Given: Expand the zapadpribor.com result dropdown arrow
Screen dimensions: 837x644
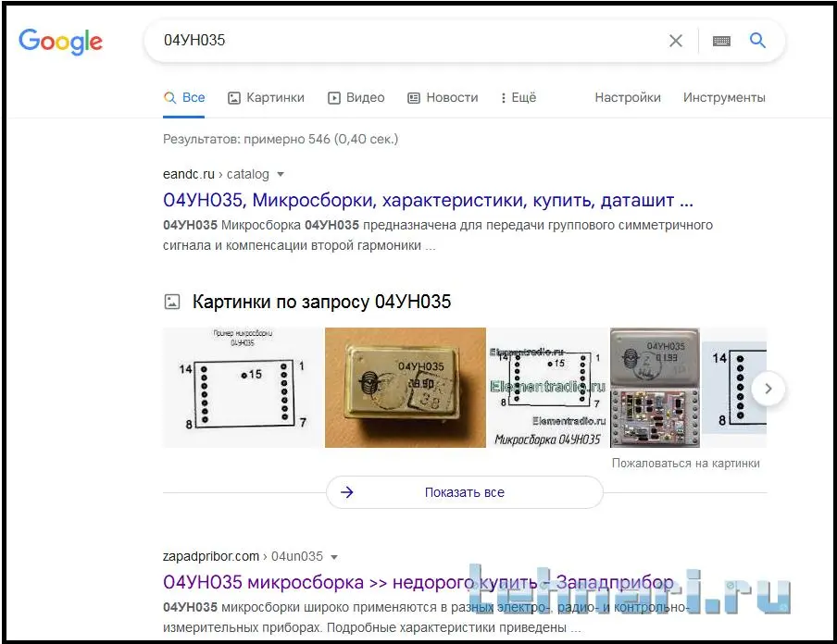Looking at the screenshot, I should [334, 557].
